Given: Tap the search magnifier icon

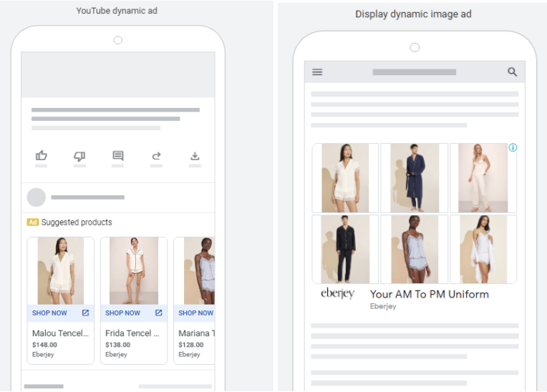Looking at the screenshot, I should tap(512, 72).
